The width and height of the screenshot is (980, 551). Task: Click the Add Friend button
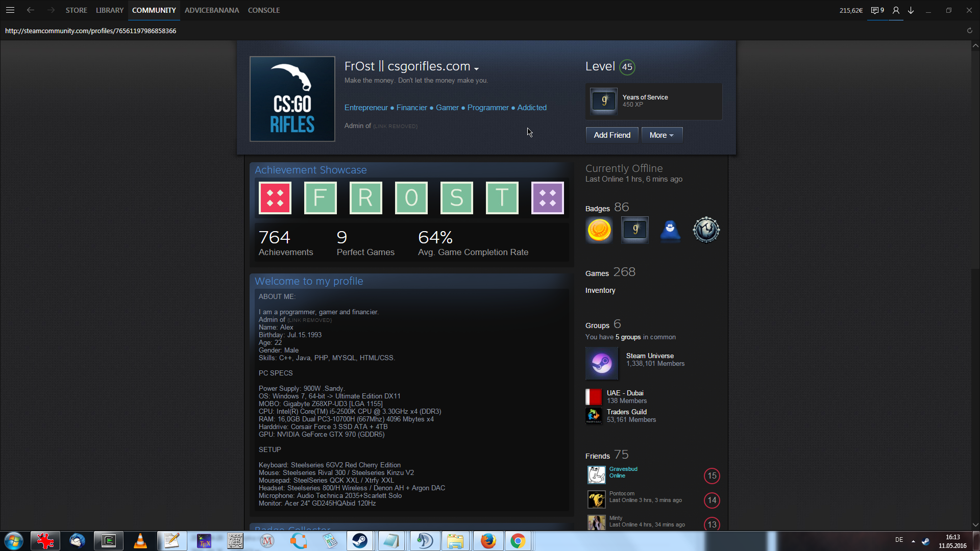point(611,135)
